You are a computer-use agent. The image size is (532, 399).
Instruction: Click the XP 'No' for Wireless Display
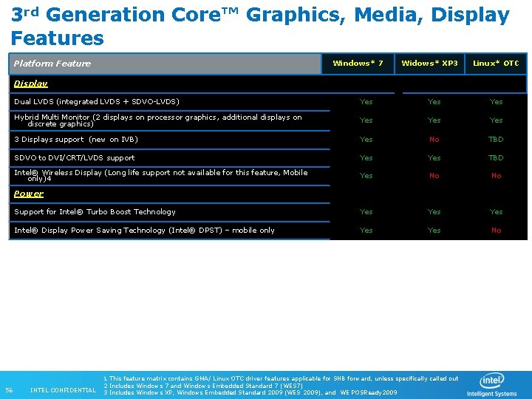[434, 176]
